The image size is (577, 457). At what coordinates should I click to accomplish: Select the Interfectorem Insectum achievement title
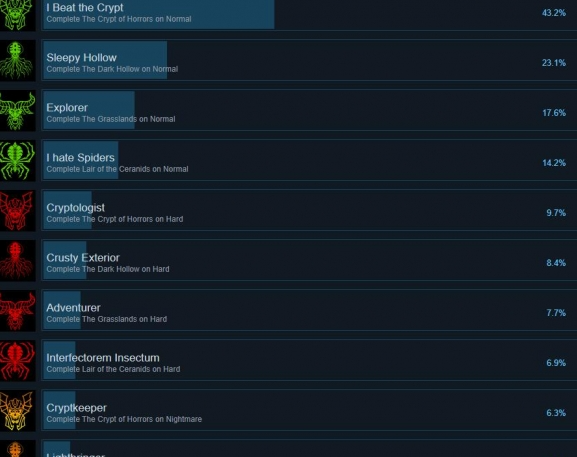click(x=103, y=358)
